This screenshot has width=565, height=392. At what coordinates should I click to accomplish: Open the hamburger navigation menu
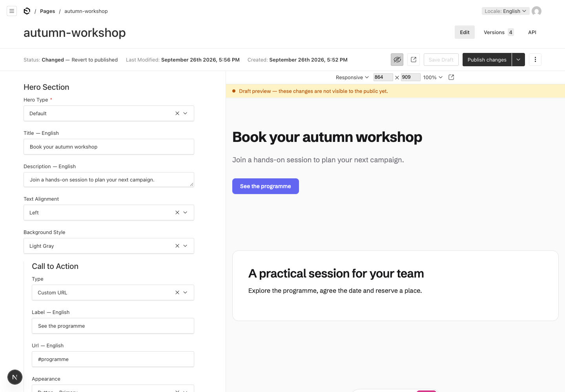(x=12, y=11)
